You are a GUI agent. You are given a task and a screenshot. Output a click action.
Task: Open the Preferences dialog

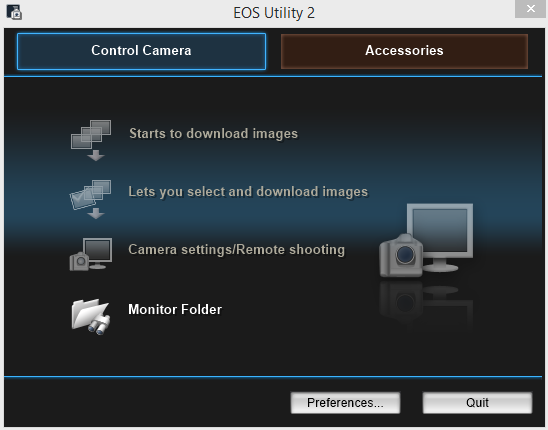[x=345, y=402]
